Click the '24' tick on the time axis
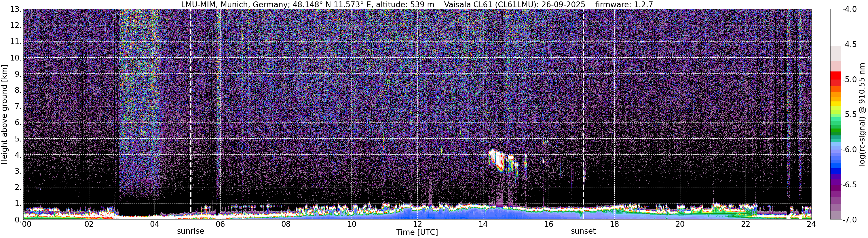Screen dimensions: 868x238 click(x=811, y=224)
